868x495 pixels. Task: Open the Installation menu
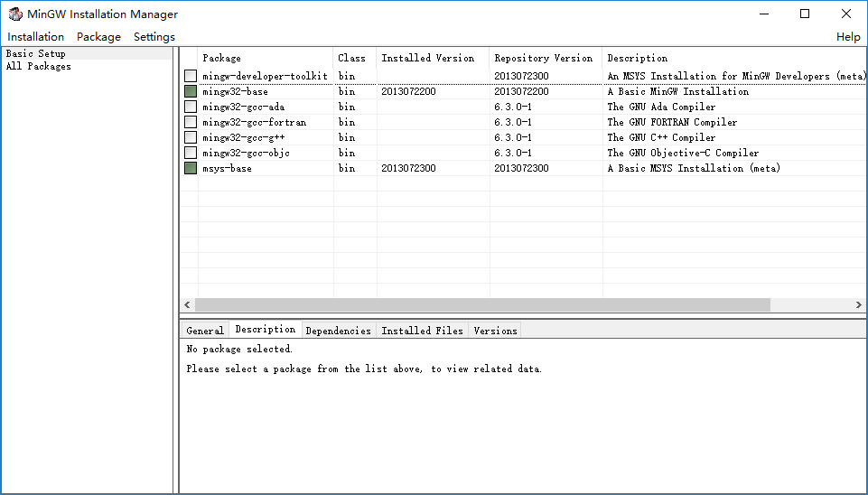pos(35,36)
